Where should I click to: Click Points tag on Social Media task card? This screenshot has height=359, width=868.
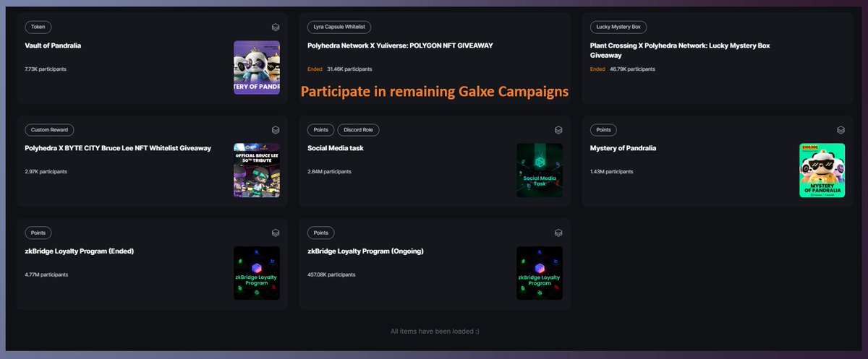pos(320,130)
